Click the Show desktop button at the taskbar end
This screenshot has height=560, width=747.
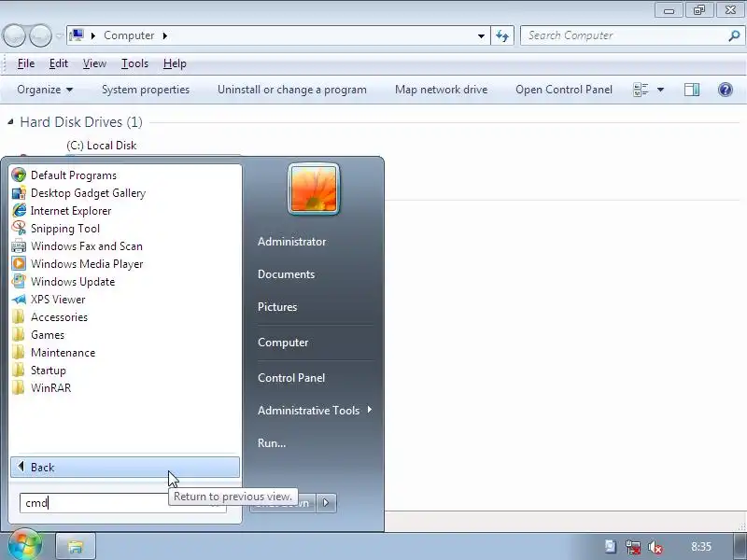(740, 546)
